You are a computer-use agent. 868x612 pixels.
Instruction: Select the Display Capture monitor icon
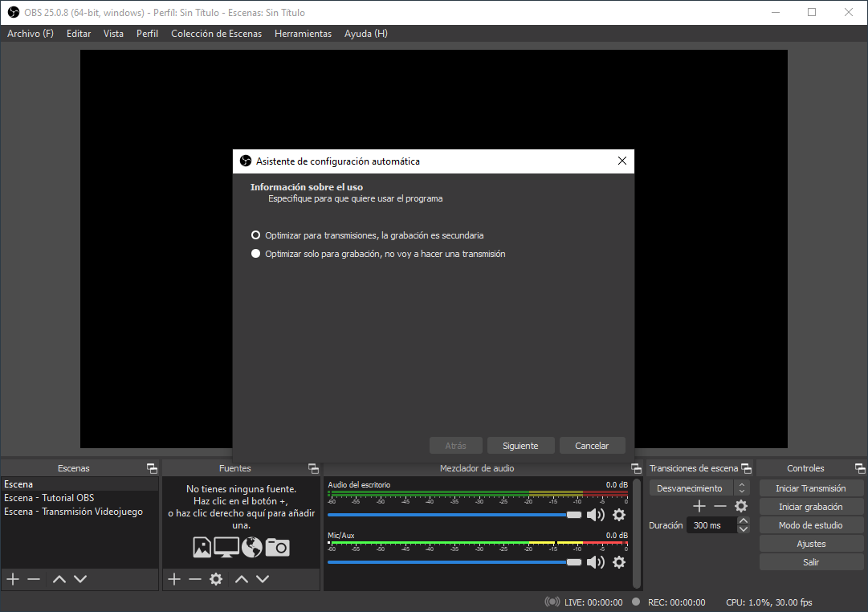[226, 547]
